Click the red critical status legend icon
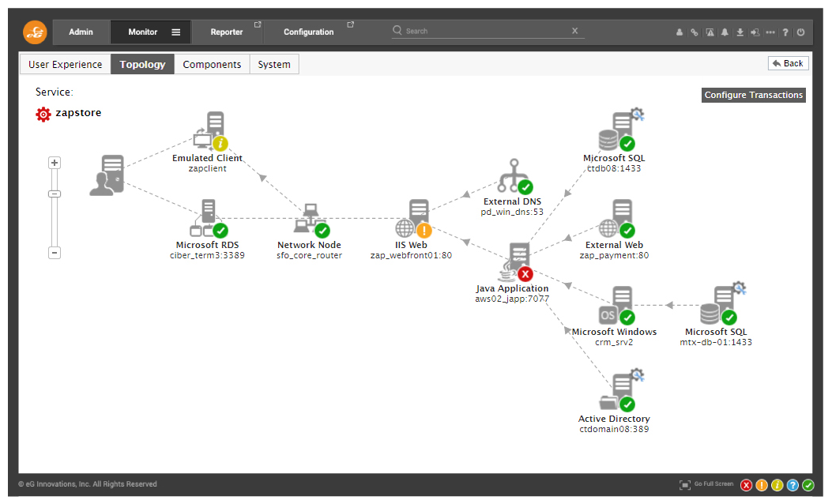 point(746,485)
